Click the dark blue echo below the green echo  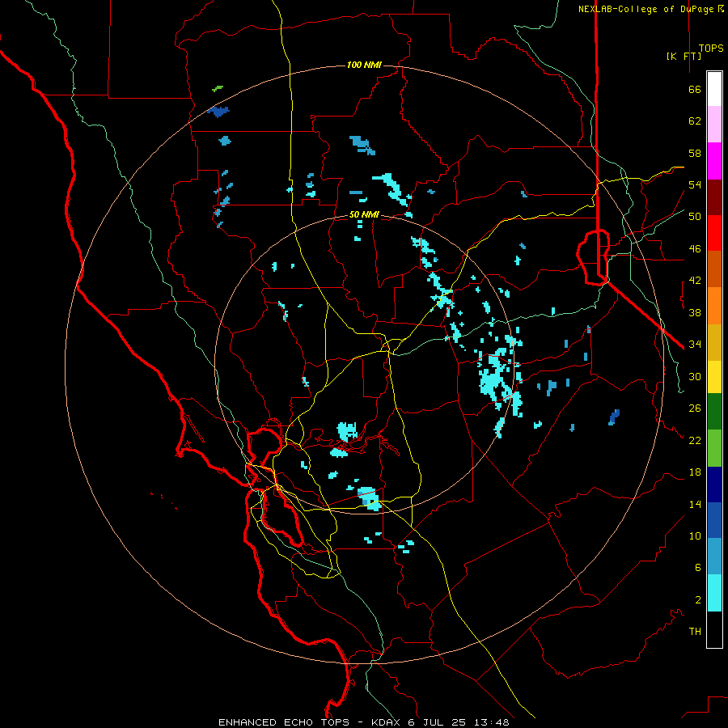(x=218, y=112)
